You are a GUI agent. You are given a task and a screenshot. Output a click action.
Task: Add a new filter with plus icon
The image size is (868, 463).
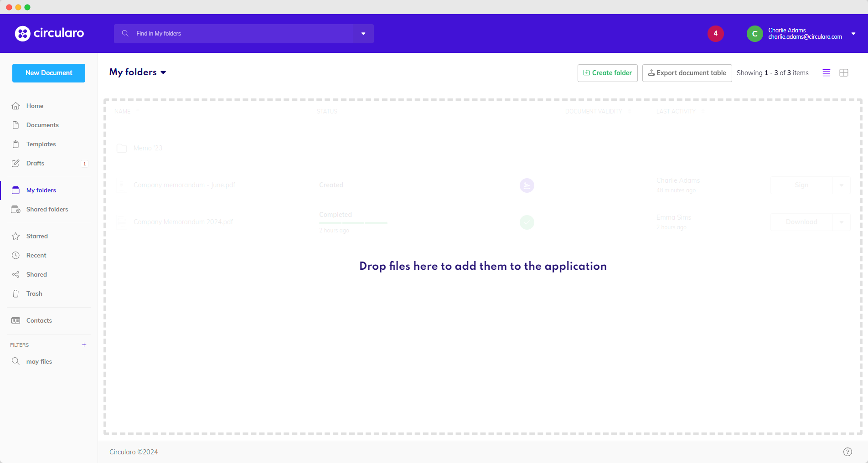click(x=84, y=345)
